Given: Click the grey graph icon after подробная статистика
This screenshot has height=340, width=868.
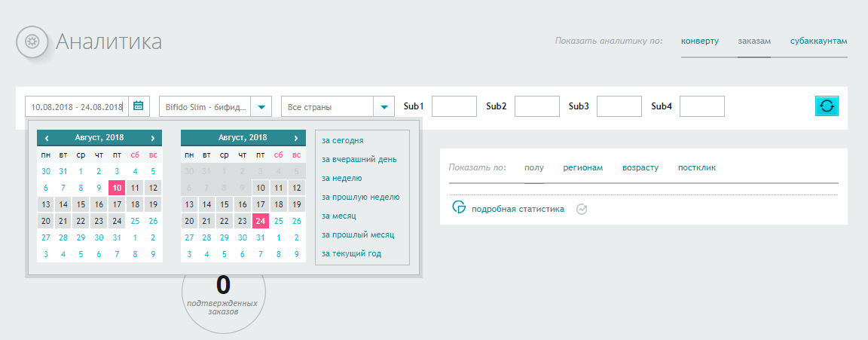Looking at the screenshot, I should [x=581, y=210].
